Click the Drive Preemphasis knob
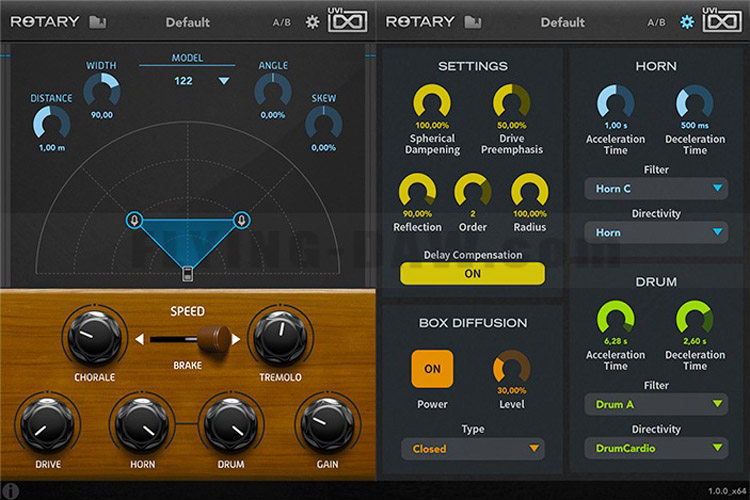 (x=512, y=101)
